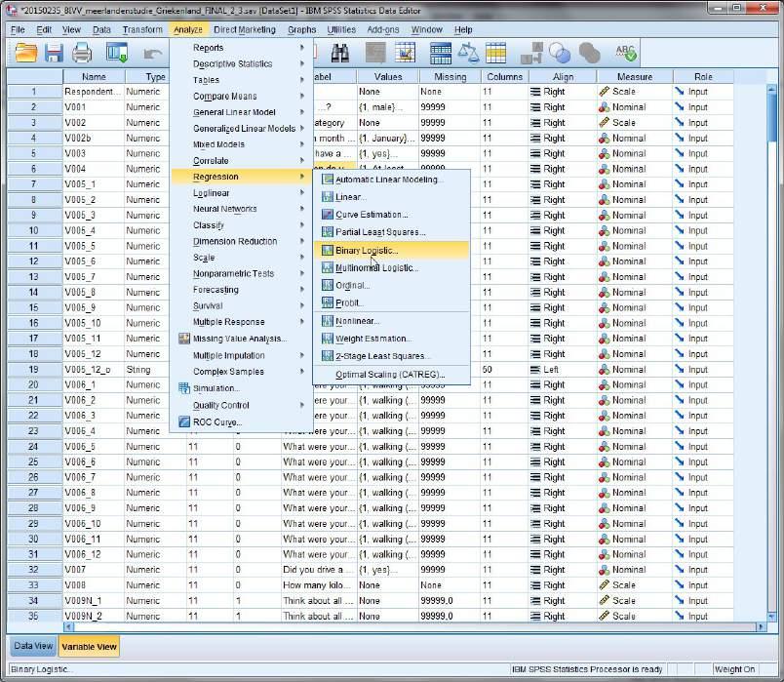784x682 pixels.
Task: Choose Optimal Scaling (CATREG)
Action: (x=391, y=375)
